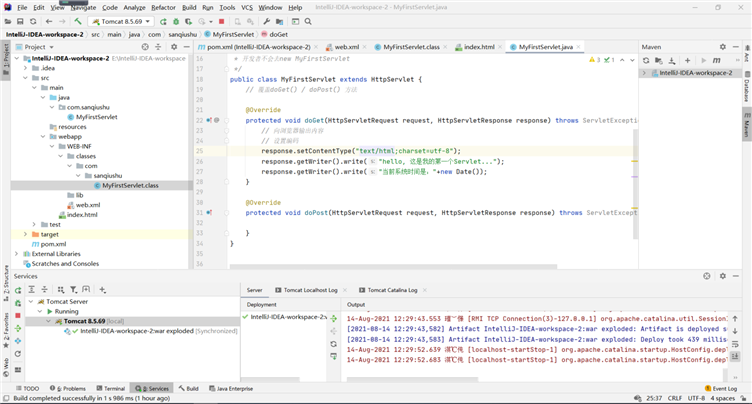Expand IntelliJ-IDEA-workspace-2 in Maven panel
The height and width of the screenshot is (404, 752).
coord(645,73)
